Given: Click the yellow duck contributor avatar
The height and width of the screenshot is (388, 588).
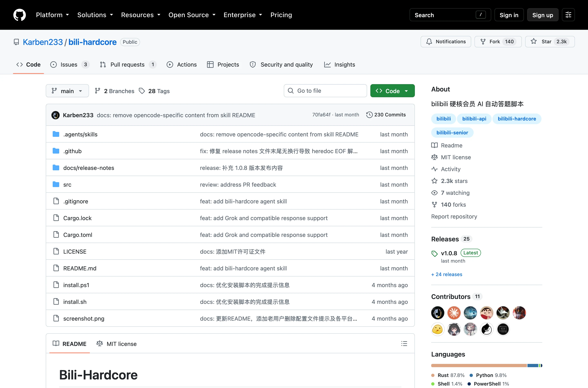Looking at the screenshot, I should pyautogui.click(x=438, y=329).
